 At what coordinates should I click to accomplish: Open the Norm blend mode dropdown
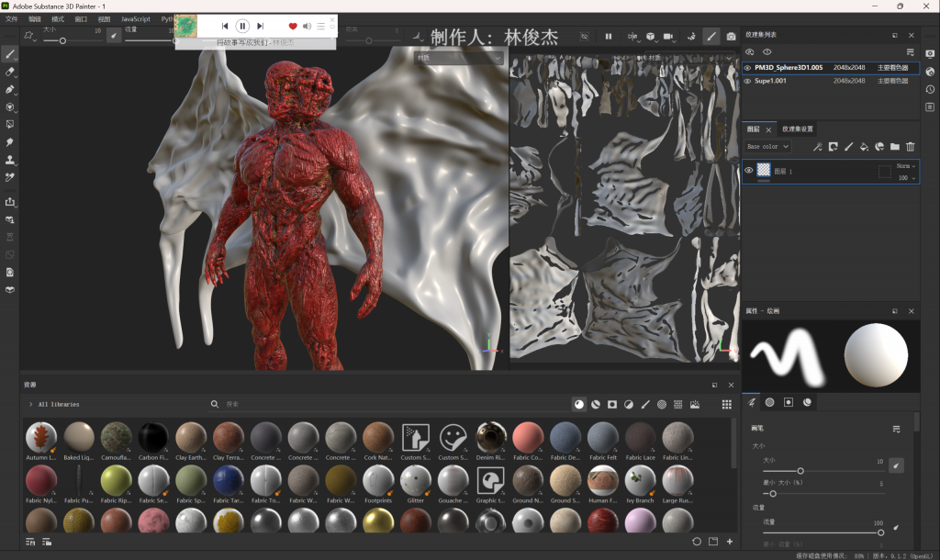coord(905,166)
